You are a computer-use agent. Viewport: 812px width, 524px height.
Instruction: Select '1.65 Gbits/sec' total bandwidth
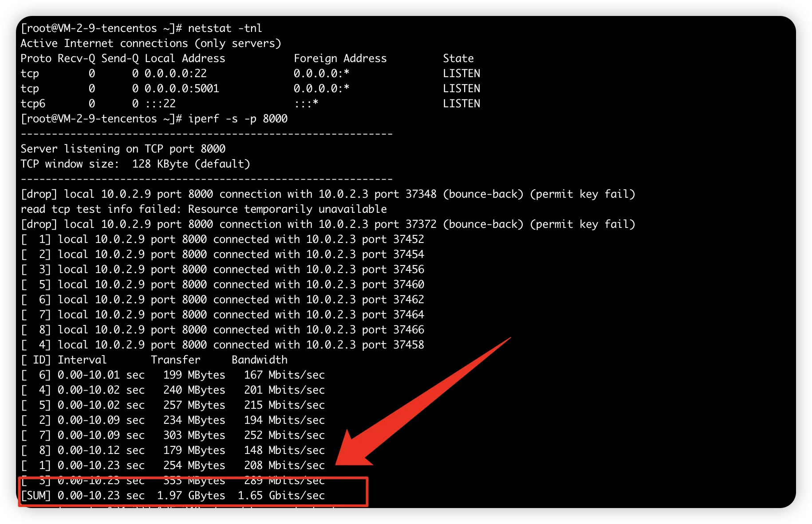(x=281, y=496)
